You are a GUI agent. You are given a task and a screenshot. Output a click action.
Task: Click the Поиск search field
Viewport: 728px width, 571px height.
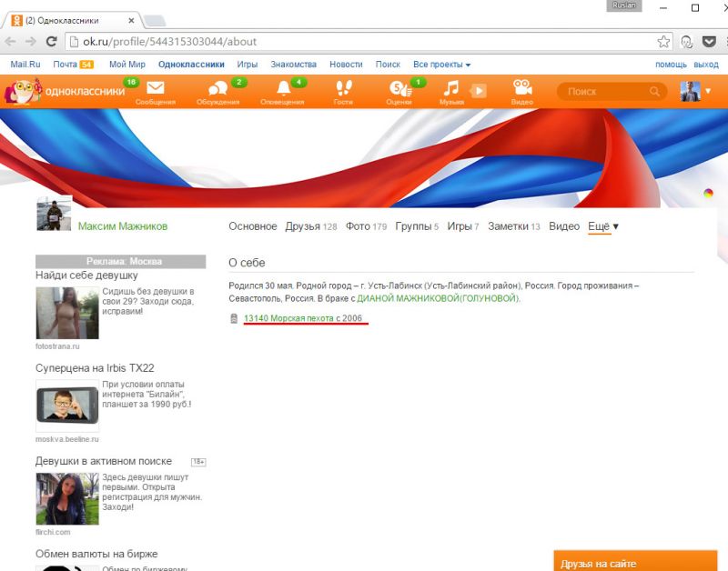coord(605,92)
